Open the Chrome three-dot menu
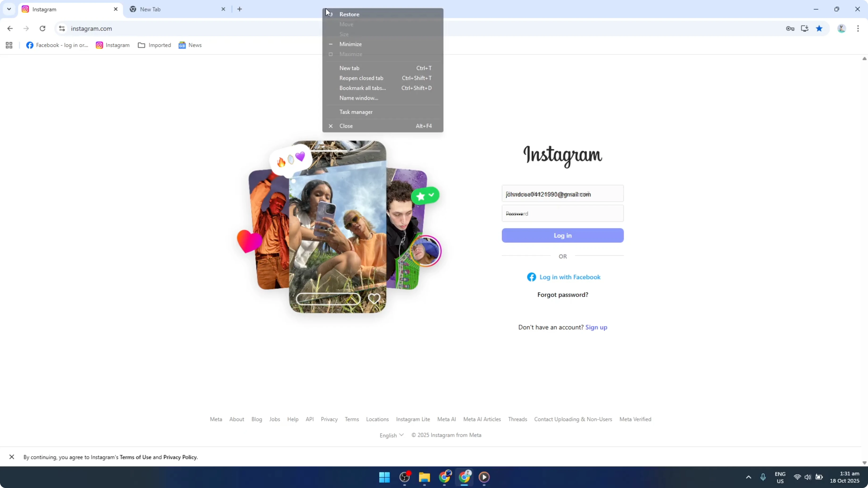The height and width of the screenshot is (488, 868). point(858,29)
